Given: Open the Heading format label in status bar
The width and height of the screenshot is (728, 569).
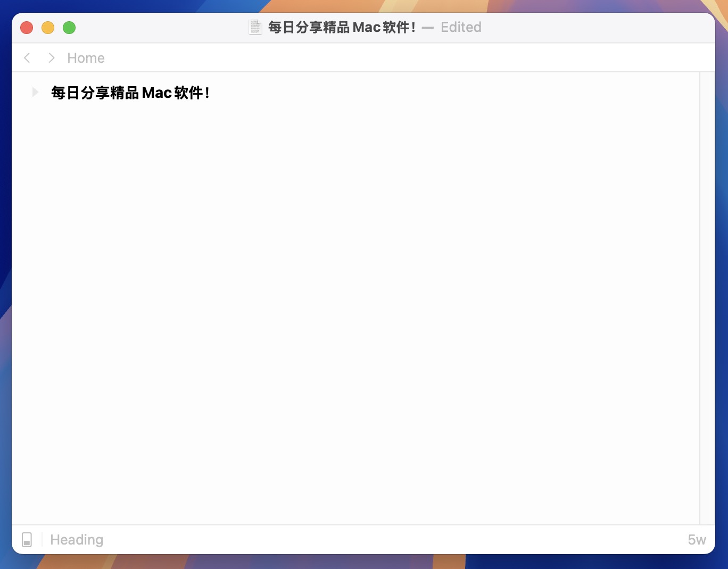Looking at the screenshot, I should pos(77,540).
